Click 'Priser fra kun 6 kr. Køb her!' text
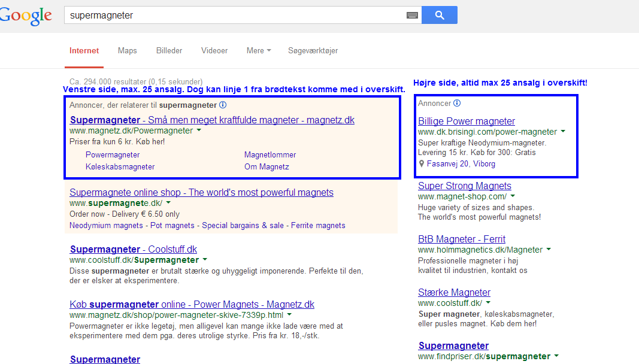Viewport: 639px width, 364px height. pos(117,141)
